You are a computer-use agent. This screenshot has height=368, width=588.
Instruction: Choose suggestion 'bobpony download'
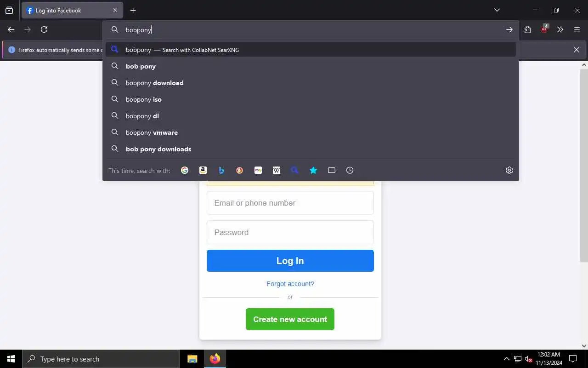point(311,83)
